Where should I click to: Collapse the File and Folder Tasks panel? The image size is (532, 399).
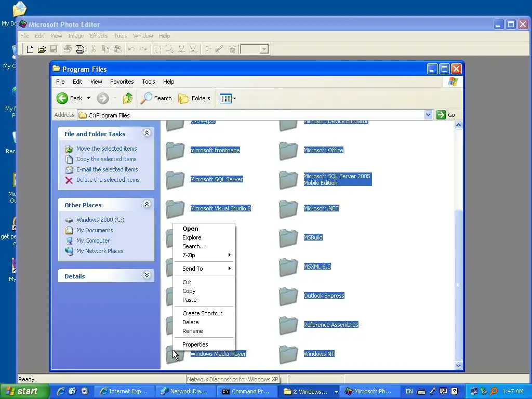pyautogui.click(x=147, y=133)
